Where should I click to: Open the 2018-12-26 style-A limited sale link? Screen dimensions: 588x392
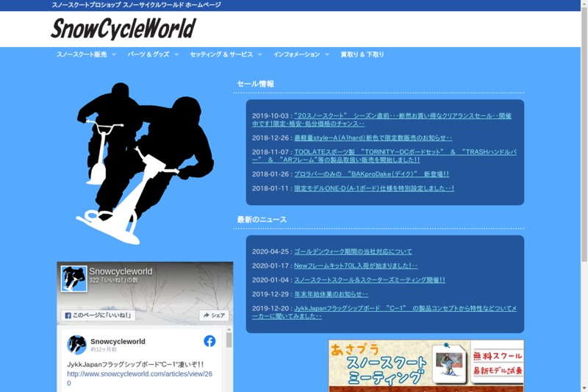click(x=373, y=138)
